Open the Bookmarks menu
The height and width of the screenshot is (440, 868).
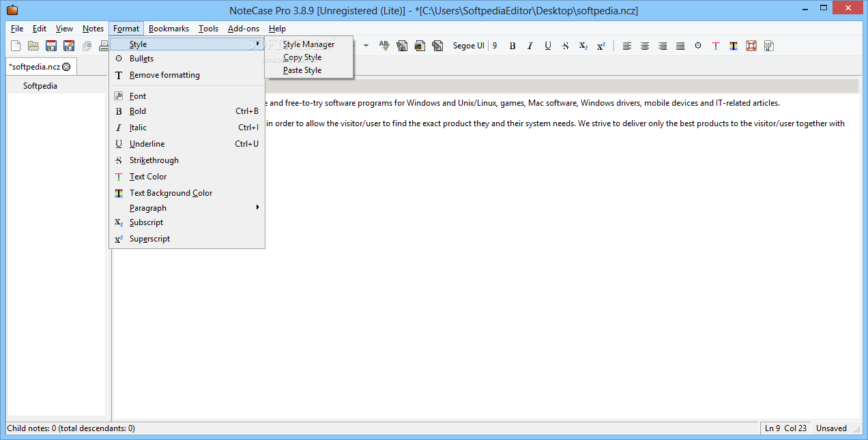(169, 29)
